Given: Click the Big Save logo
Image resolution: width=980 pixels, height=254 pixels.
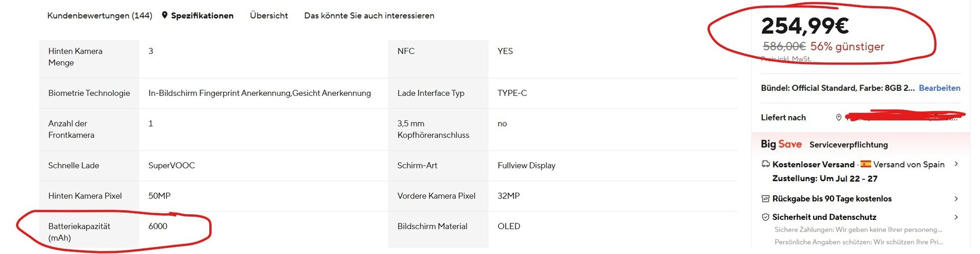Looking at the screenshot, I should (781, 144).
